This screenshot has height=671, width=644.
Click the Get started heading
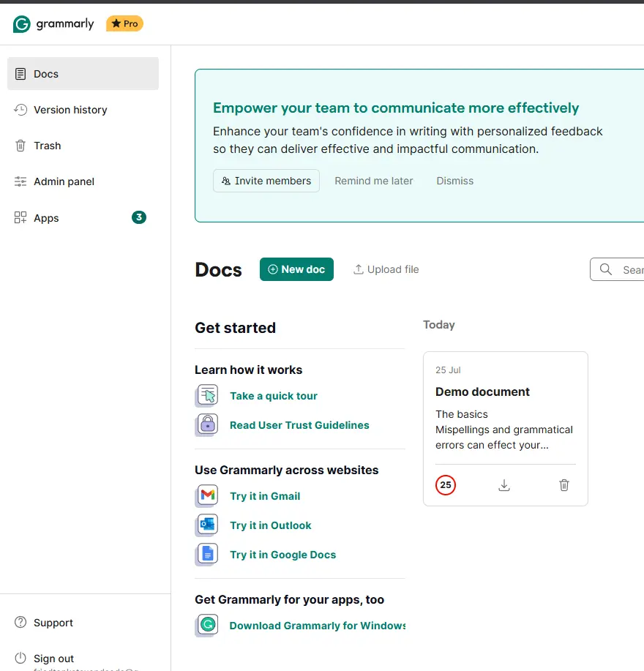(x=235, y=328)
